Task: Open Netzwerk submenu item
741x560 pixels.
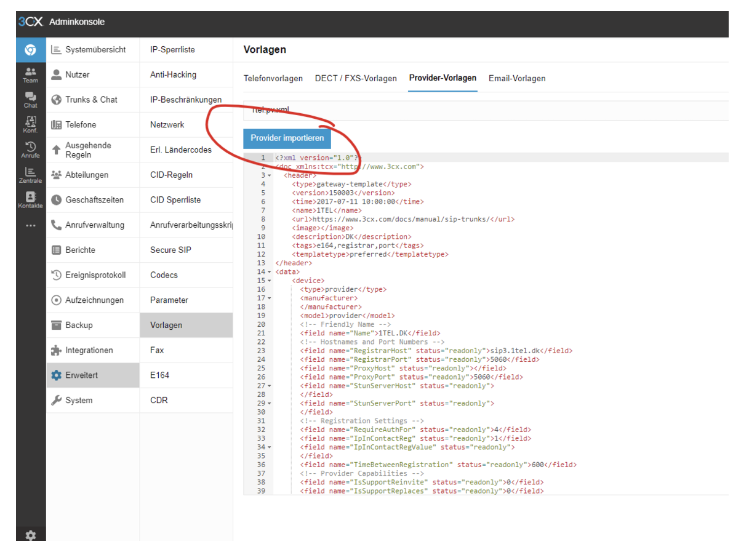Action: coord(186,124)
